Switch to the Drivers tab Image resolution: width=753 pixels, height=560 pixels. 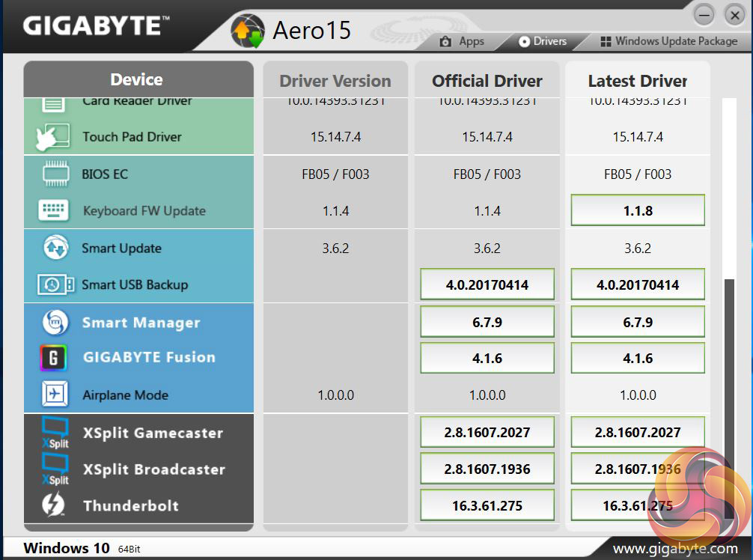[x=542, y=41]
